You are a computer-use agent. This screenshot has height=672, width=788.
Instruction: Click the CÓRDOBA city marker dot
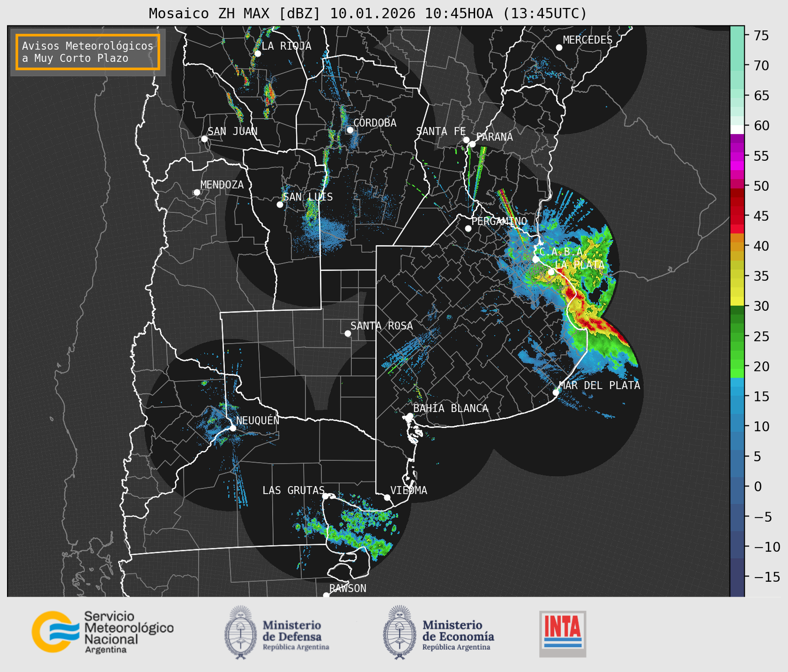(350, 130)
